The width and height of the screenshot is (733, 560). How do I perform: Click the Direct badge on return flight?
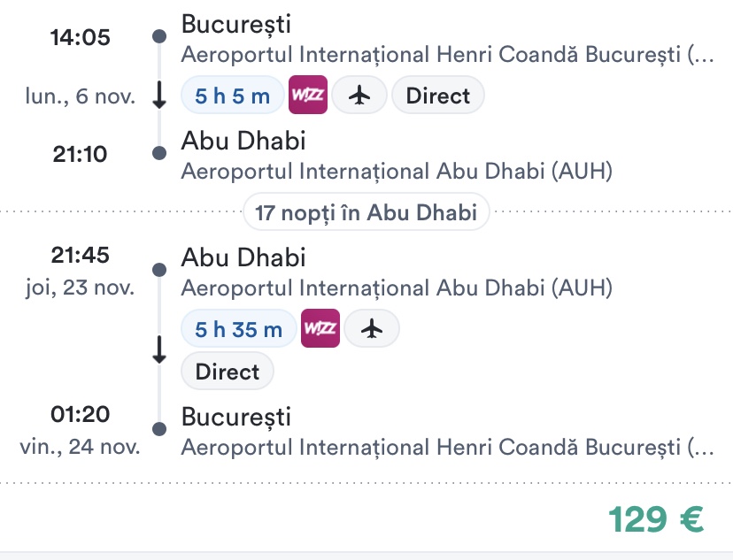[228, 372]
